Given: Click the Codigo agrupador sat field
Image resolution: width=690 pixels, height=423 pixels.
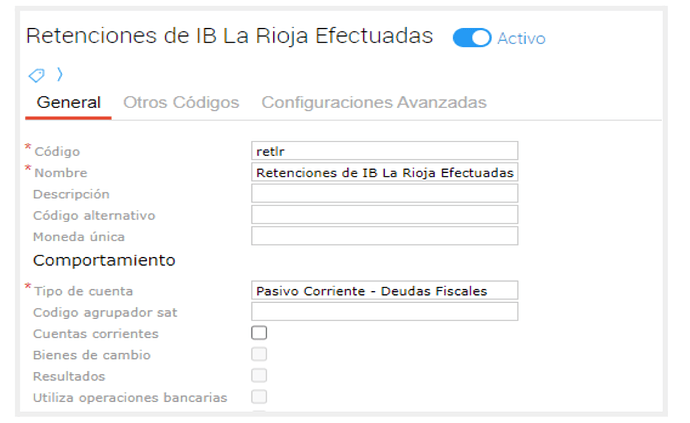Looking at the screenshot, I should (x=384, y=311).
